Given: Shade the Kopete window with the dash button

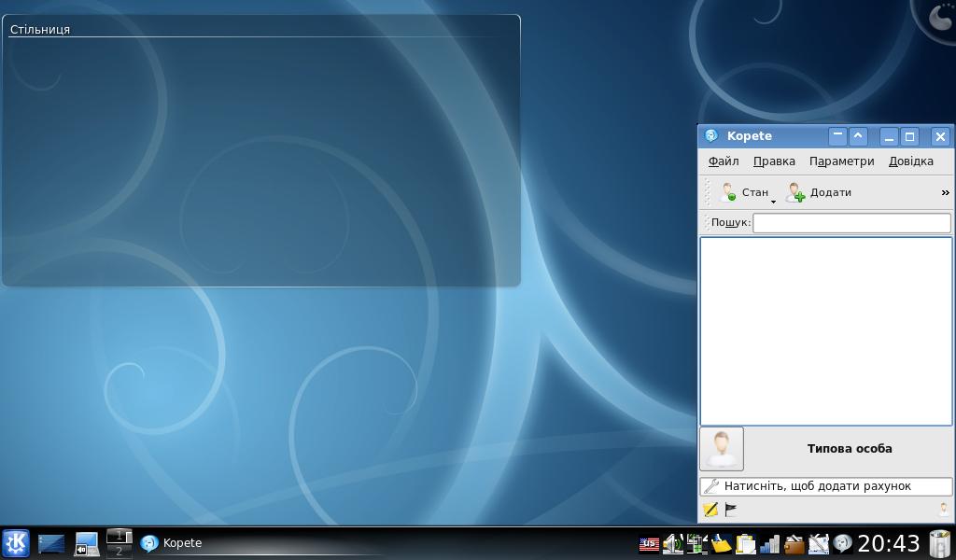Looking at the screenshot, I should 837,136.
